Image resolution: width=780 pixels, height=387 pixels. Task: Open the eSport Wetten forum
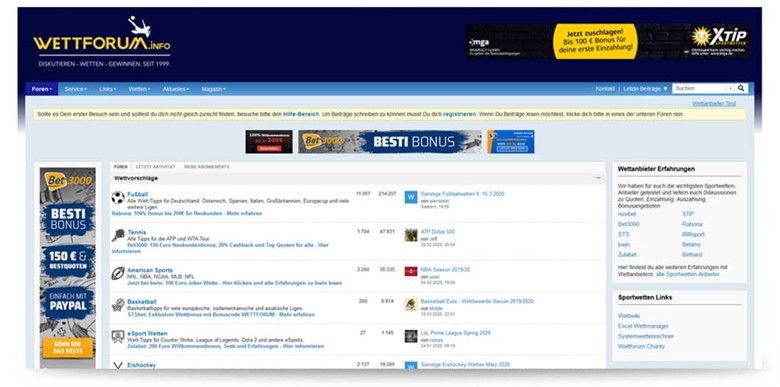coord(147,333)
